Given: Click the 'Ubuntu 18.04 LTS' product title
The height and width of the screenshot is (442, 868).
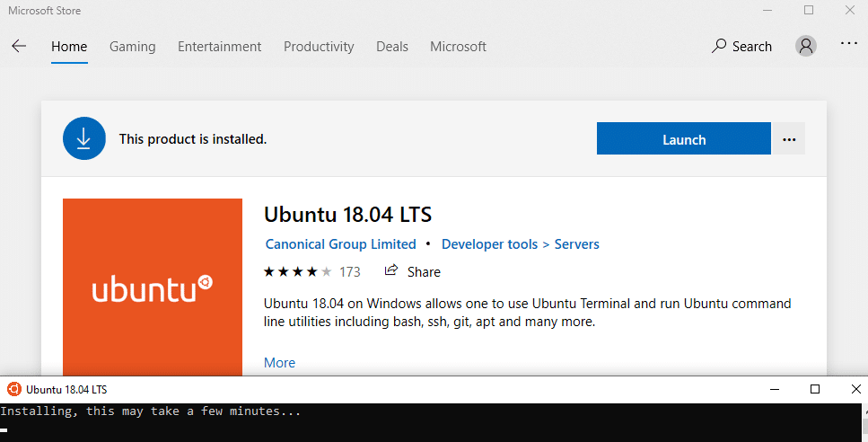Looking at the screenshot, I should tap(347, 215).
